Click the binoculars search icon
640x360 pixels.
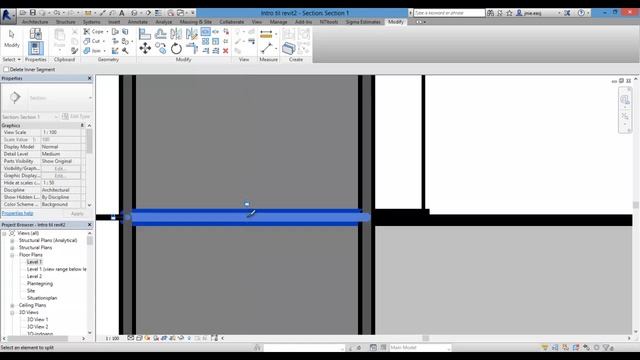[491, 13]
